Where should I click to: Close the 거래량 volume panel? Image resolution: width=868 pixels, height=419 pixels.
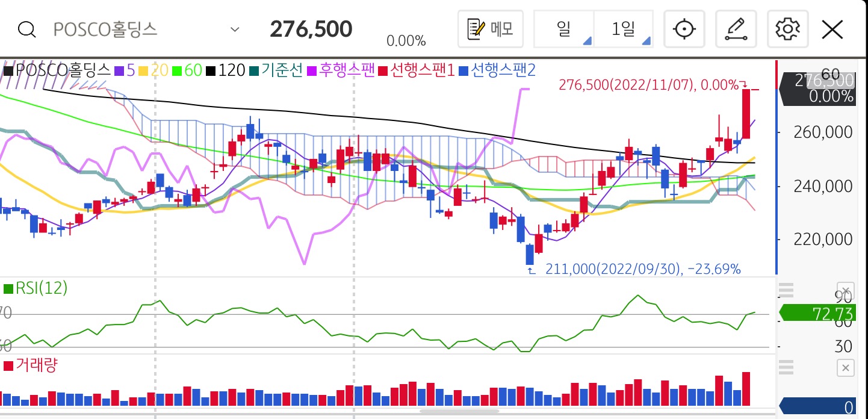[x=846, y=367]
